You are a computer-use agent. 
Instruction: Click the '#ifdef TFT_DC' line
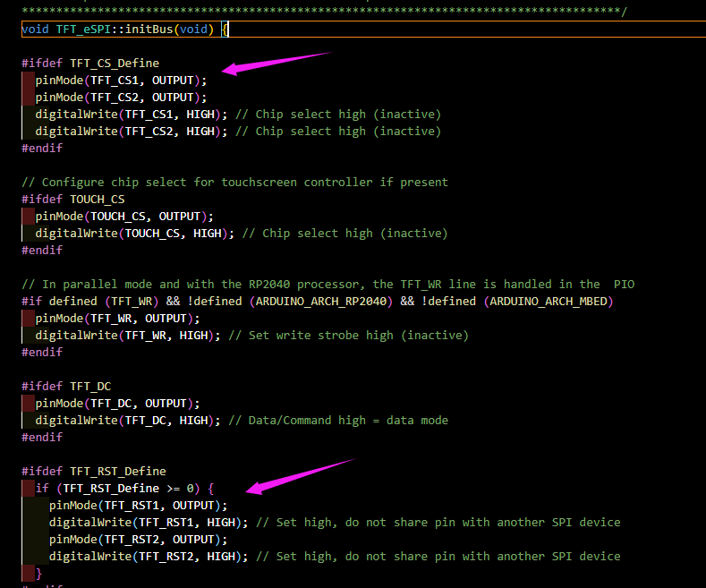coord(66,387)
